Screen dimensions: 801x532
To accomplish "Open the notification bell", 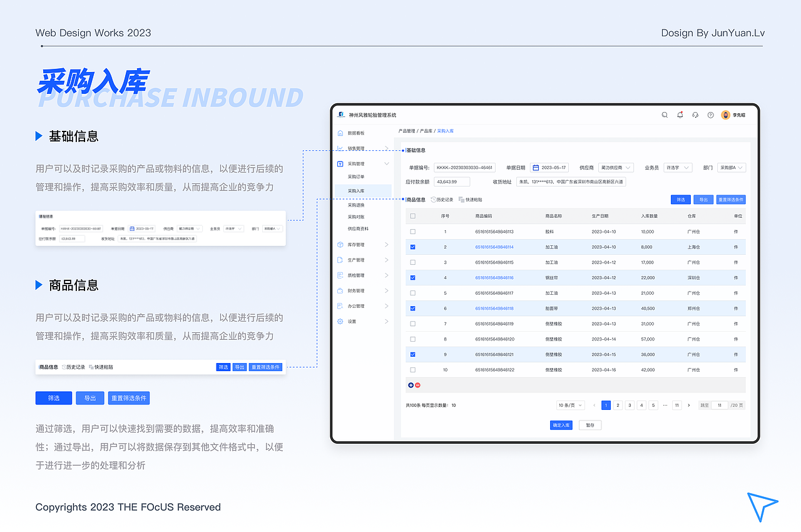I will 680,115.
